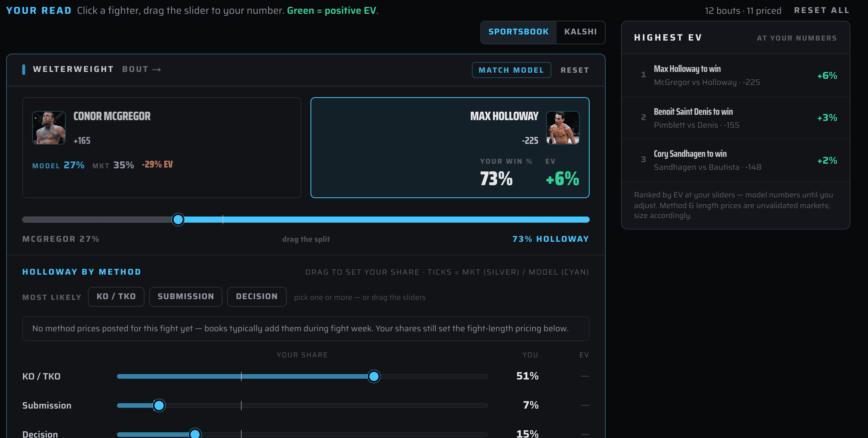Image resolution: width=868 pixels, height=438 pixels.
Task: Click the 'No method prices posted' notice
Action: point(306,329)
